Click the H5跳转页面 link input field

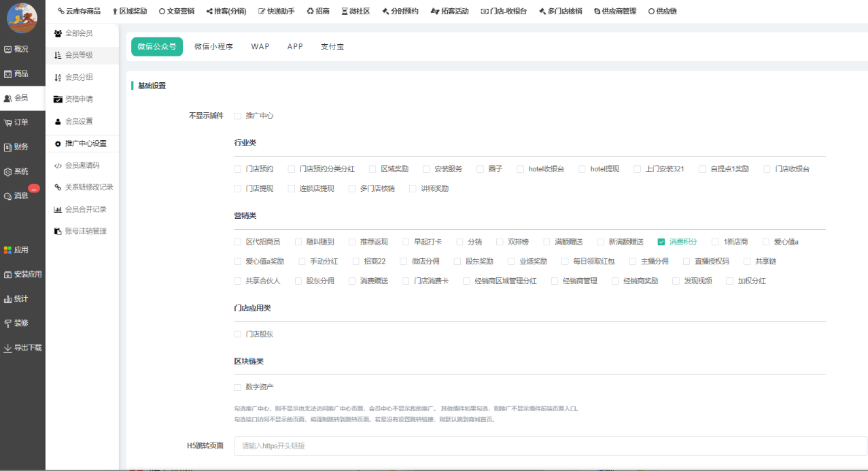[x=549, y=446]
